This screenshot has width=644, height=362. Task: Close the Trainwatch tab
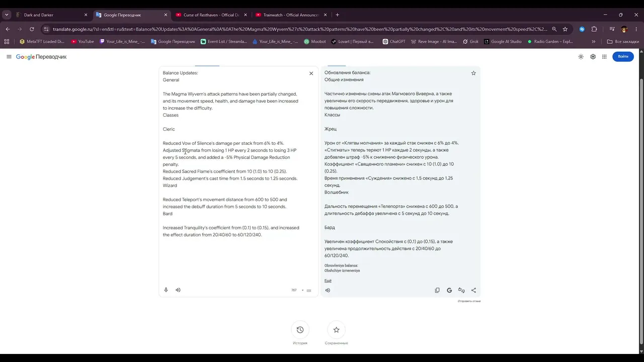[x=325, y=15]
